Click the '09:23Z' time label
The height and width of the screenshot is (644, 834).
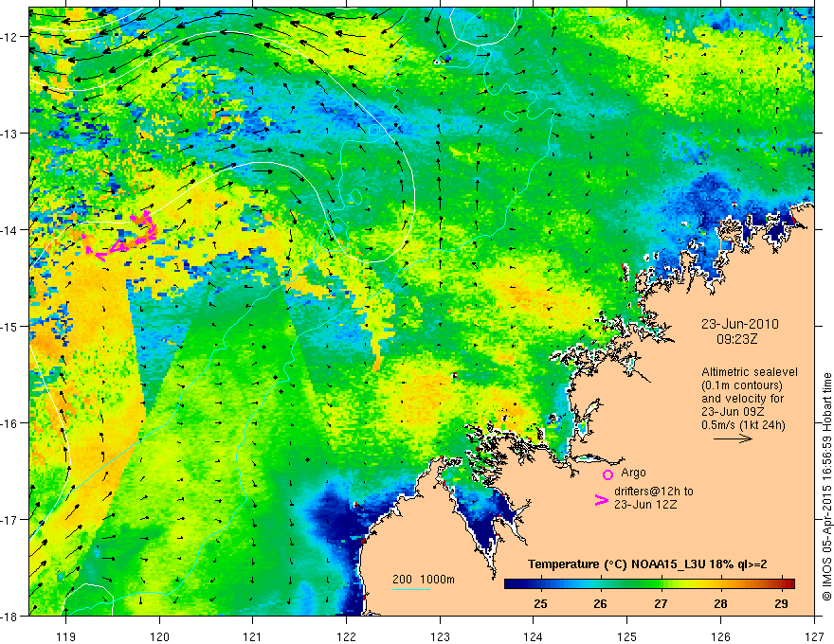tap(736, 339)
